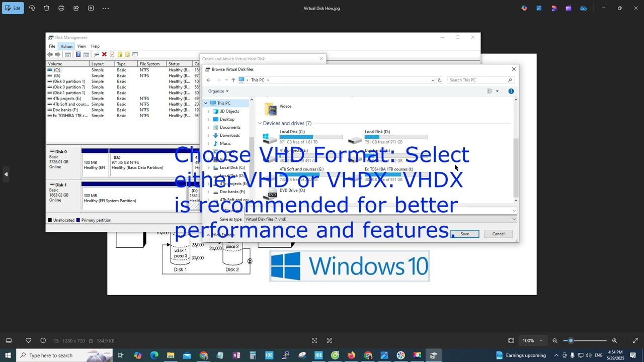
Task: Open View menu in Disk Management
Action: click(x=82, y=46)
